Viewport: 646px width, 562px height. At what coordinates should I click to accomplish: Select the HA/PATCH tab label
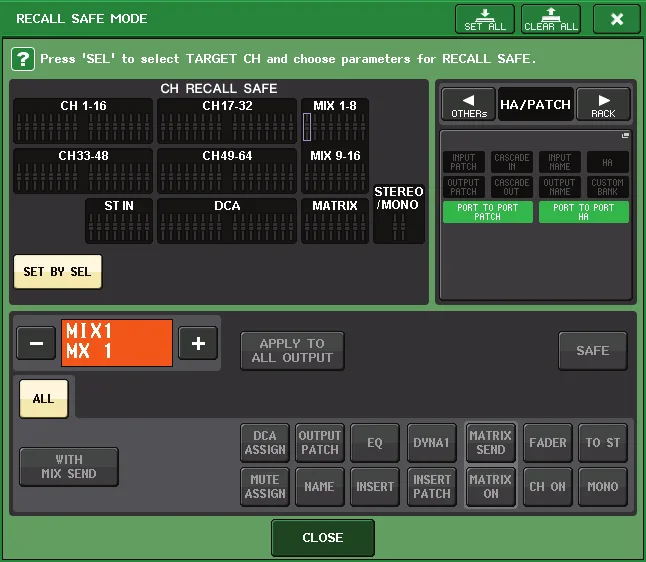tap(536, 104)
